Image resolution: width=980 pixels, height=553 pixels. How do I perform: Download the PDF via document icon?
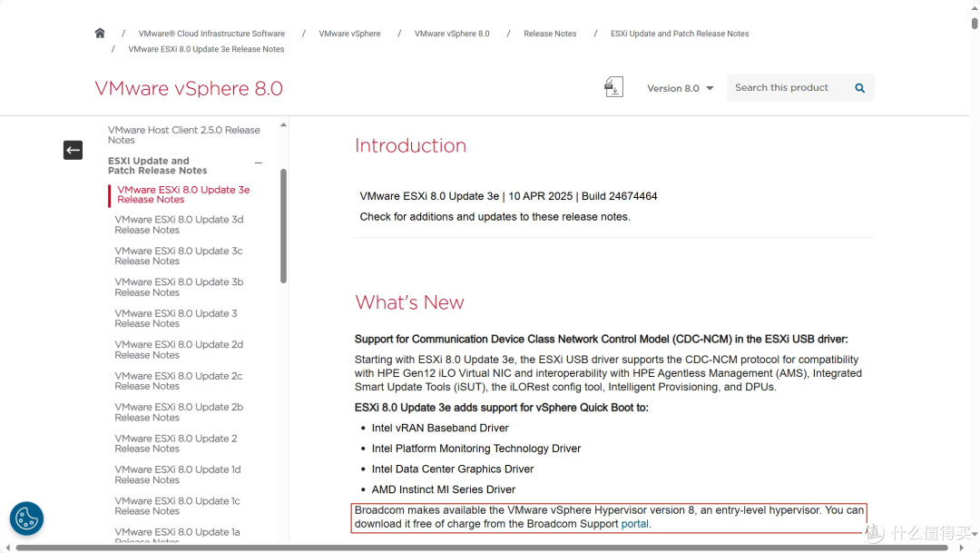click(613, 87)
